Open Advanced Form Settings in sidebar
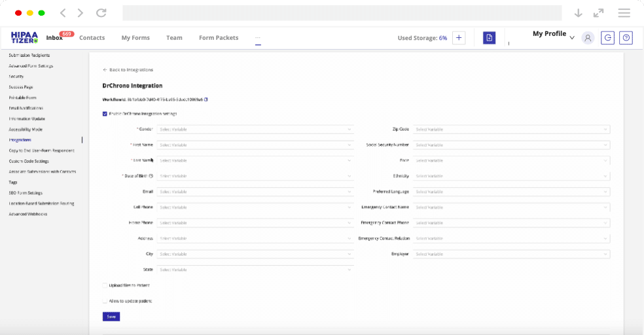Viewport: 644px width, 335px height. pos(31,65)
